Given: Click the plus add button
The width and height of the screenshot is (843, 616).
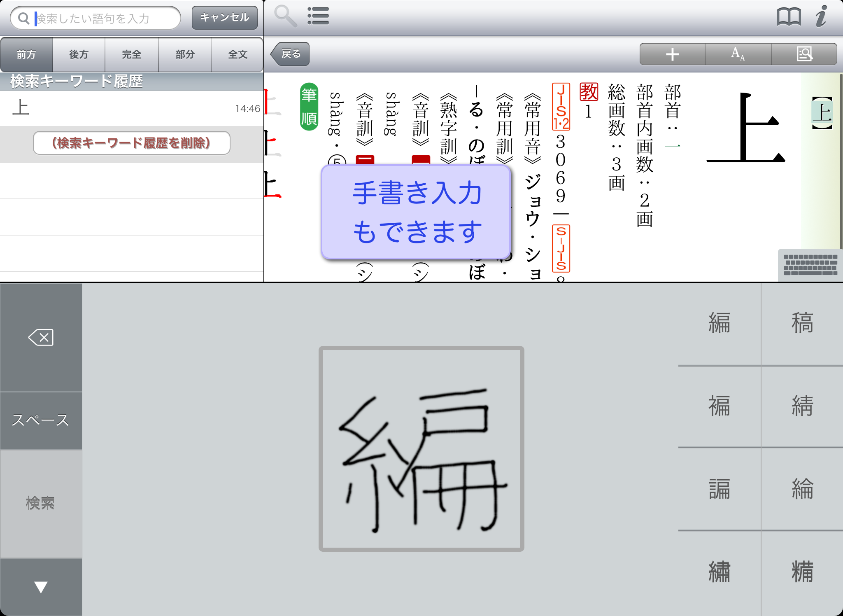Looking at the screenshot, I should click(x=672, y=54).
